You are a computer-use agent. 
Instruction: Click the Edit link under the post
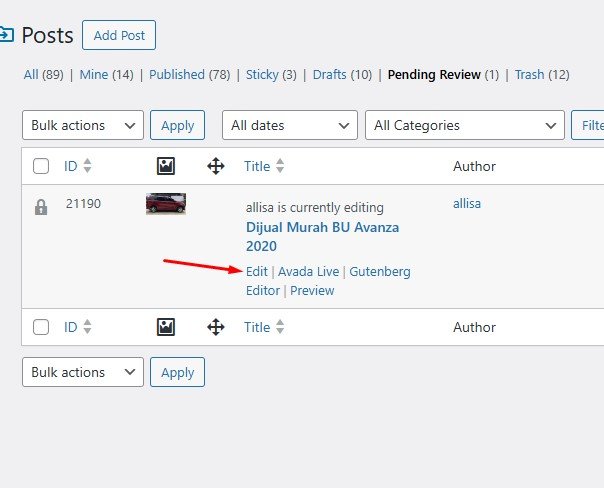point(257,272)
